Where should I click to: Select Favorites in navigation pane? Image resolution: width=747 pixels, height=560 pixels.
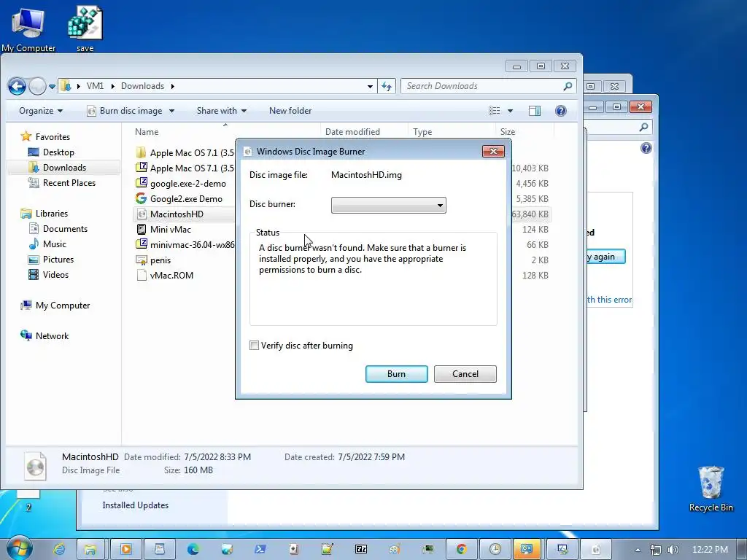[x=53, y=136]
